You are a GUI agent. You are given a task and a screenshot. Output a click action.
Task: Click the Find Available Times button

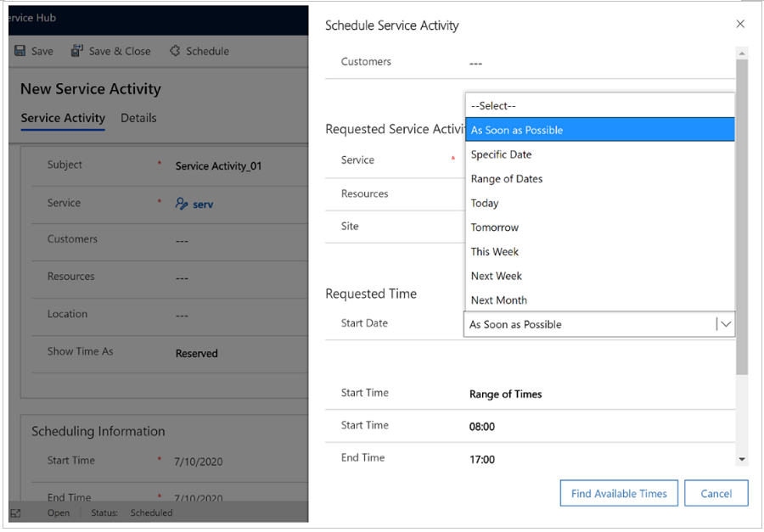(619, 494)
